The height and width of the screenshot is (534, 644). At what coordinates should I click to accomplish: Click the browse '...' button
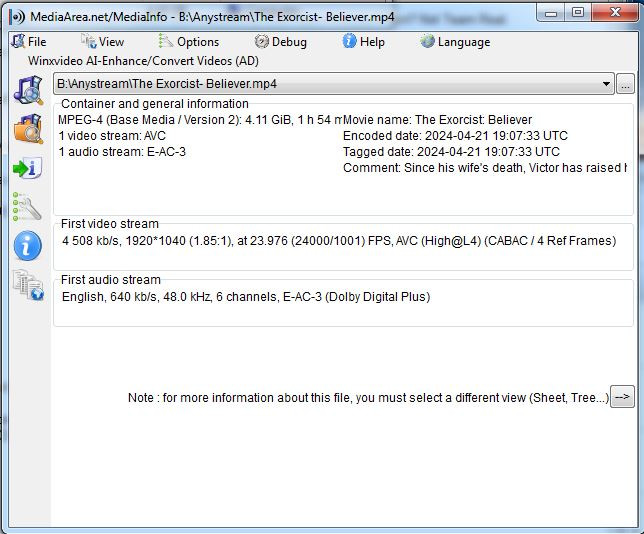[626, 85]
